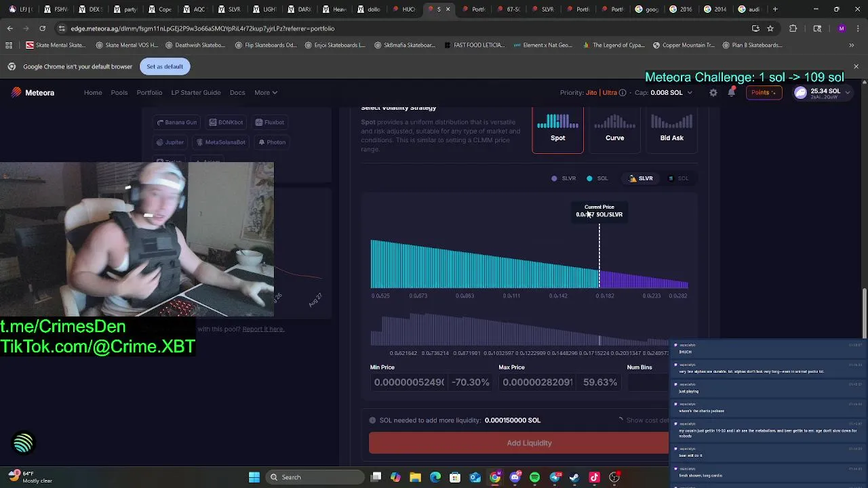
Task: Switch to the HUCH browser tab
Action: pos(404,9)
